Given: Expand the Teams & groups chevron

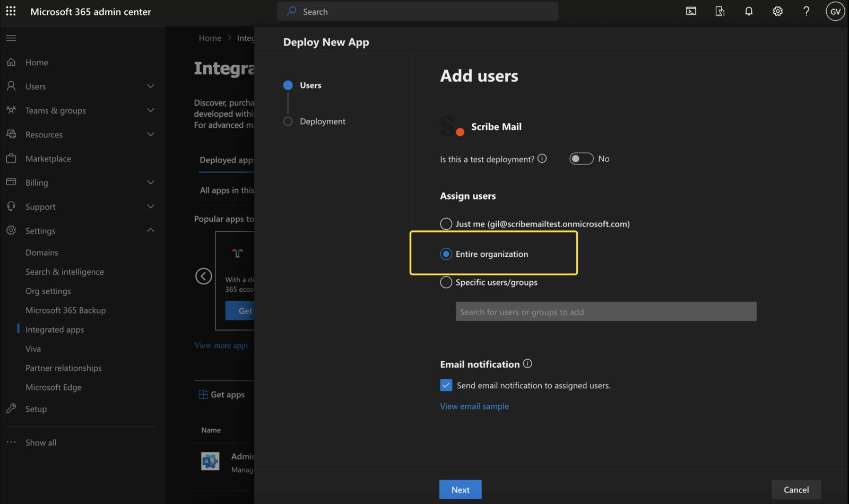Looking at the screenshot, I should point(151,110).
